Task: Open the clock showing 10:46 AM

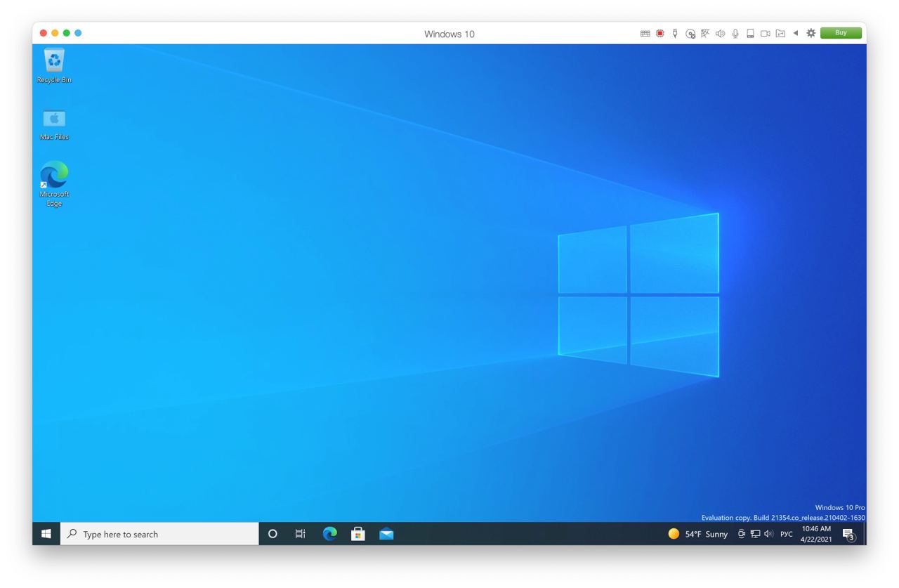Action: (x=816, y=534)
